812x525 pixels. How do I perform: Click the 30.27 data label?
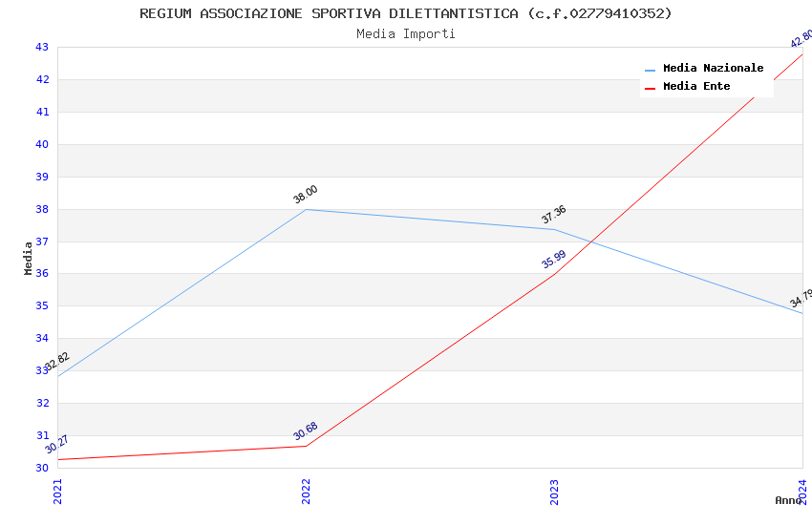[x=57, y=445]
